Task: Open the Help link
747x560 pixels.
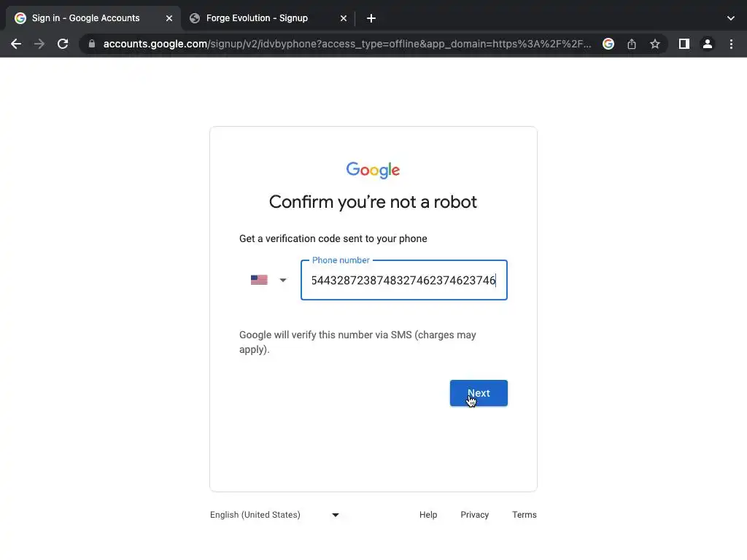Action: (x=428, y=515)
